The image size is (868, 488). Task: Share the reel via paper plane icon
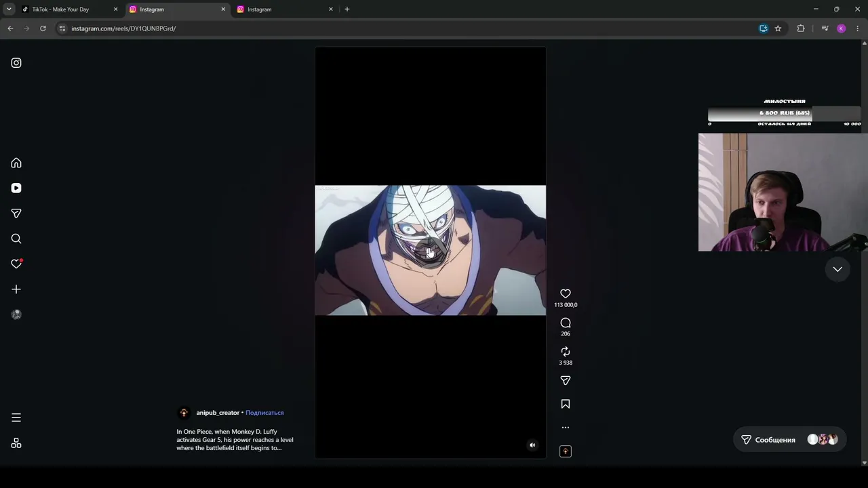[x=566, y=380]
